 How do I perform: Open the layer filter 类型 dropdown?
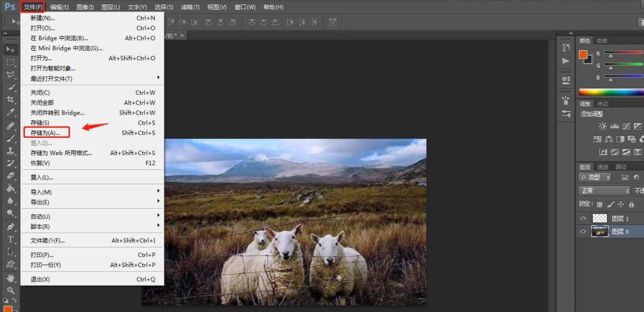click(595, 177)
